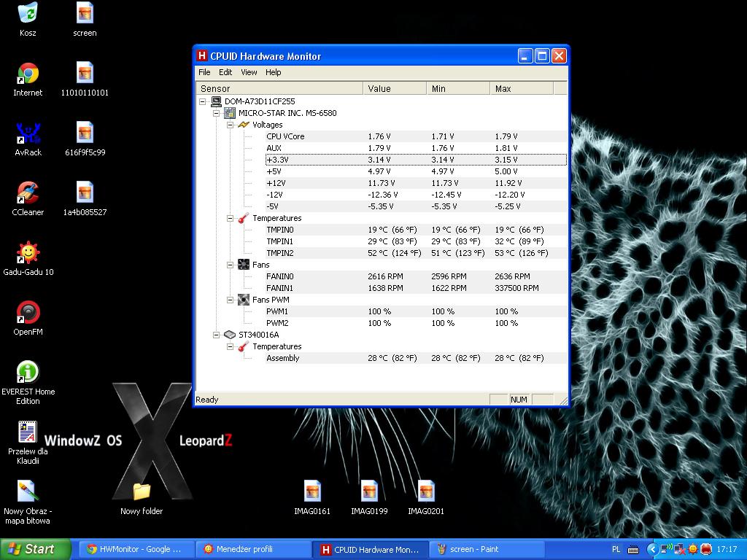Grab the window resize grip corner
This screenshot has height=560, width=747.
click(x=564, y=400)
